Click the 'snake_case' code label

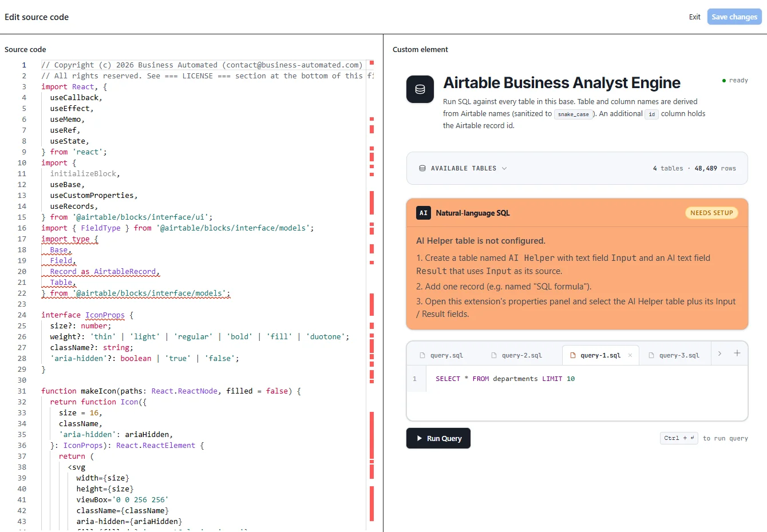(574, 114)
